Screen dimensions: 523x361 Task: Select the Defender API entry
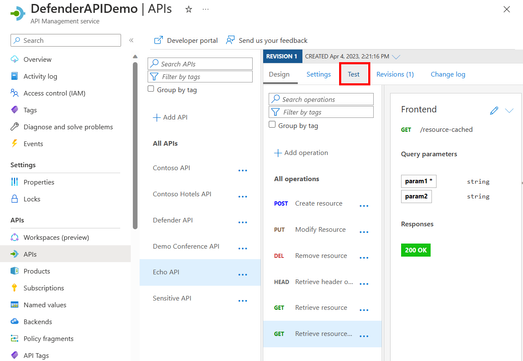pyautogui.click(x=173, y=220)
